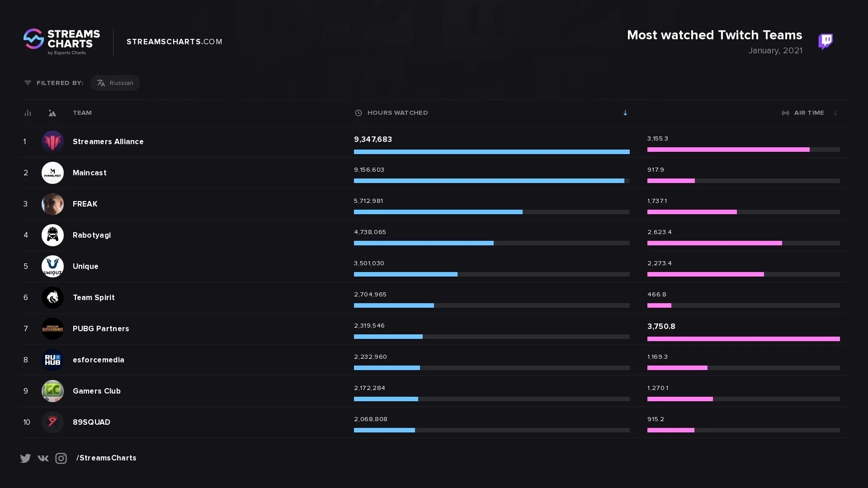Image resolution: width=868 pixels, height=488 pixels.
Task: Click the Team Spirit team name
Action: (x=94, y=297)
